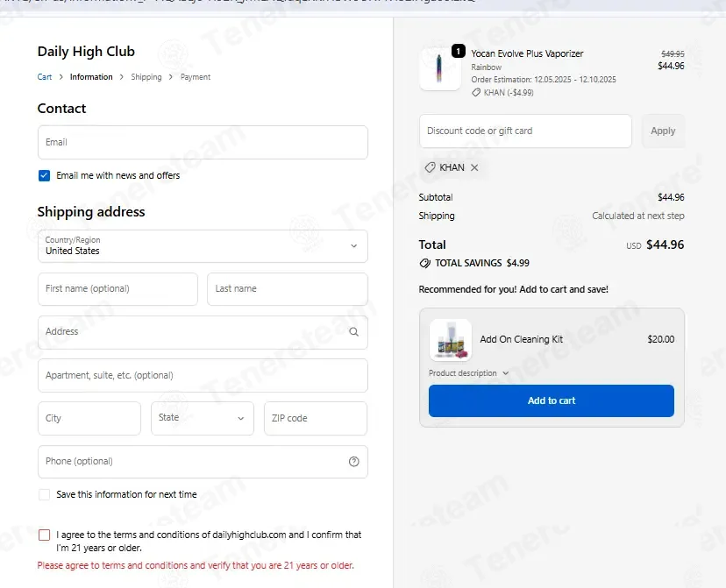Click the Order Estimation date text

(x=544, y=80)
